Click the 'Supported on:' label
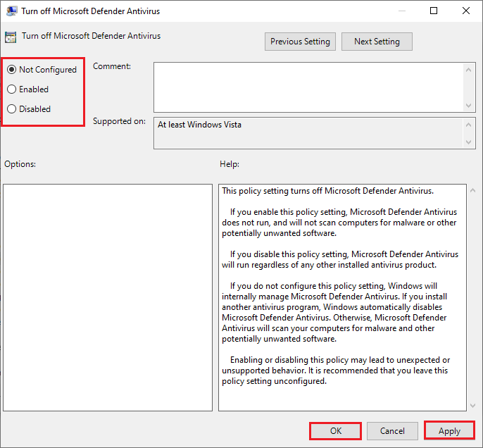Viewport: 483px width, 448px height. [119, 121]
